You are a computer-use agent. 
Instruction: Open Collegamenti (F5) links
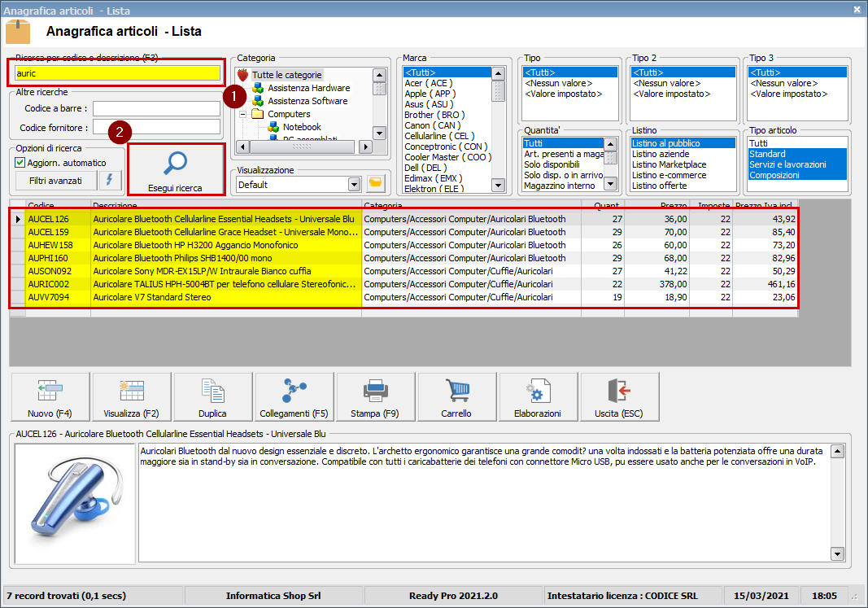[294, 396]
